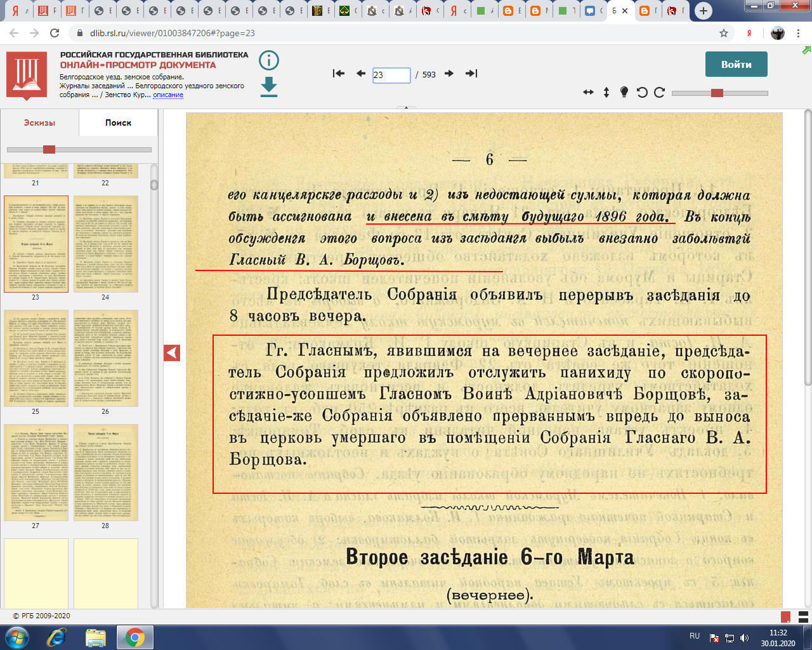812x650 pixels.
Task: Click the Chrome taskbar icon
Action: [134, 637]
